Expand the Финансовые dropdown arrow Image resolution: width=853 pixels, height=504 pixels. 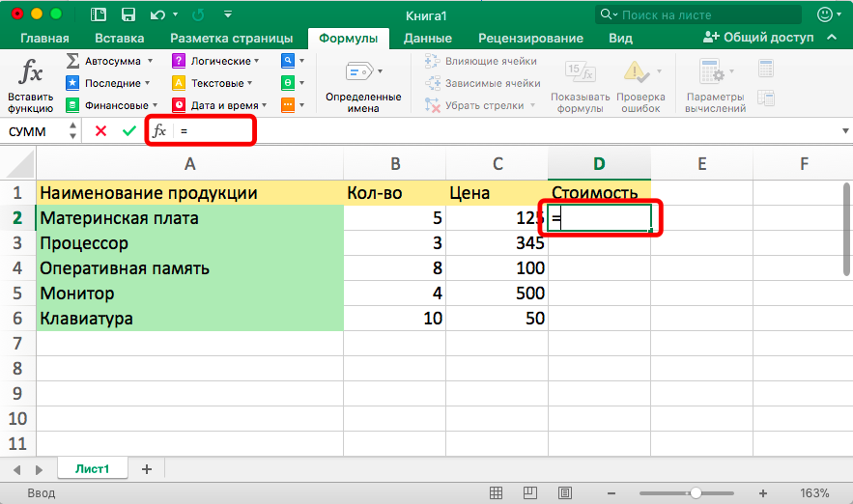(x=155, y=105)
